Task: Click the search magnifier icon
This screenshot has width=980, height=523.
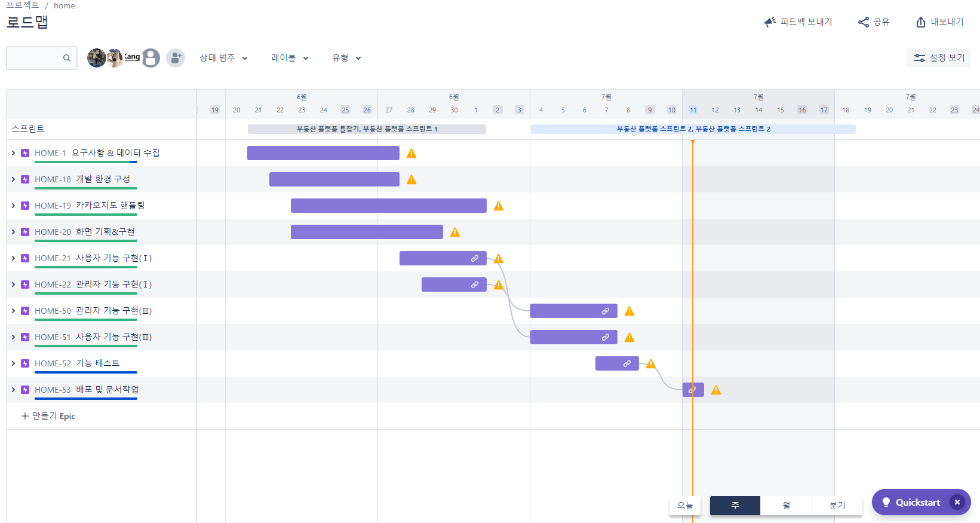Action: pyautogui.click(x=67, y=58)
